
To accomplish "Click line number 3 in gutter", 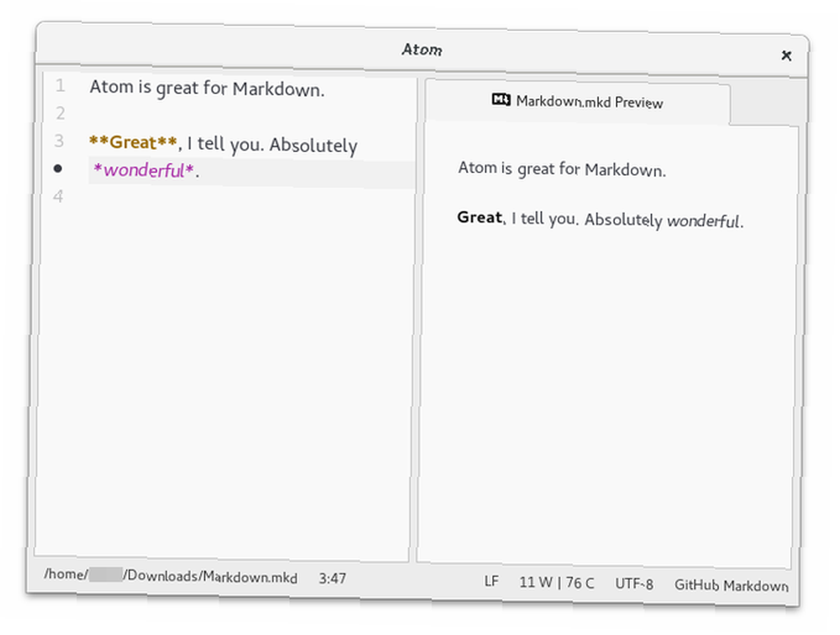I will click(59, 140).
